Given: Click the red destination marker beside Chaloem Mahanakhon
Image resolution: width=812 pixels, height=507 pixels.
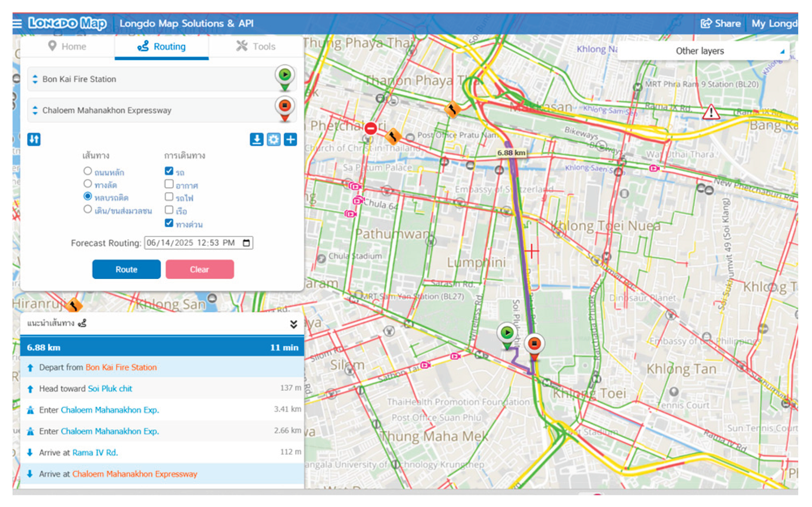Looking at the screenshot, I should click(284, 107).
